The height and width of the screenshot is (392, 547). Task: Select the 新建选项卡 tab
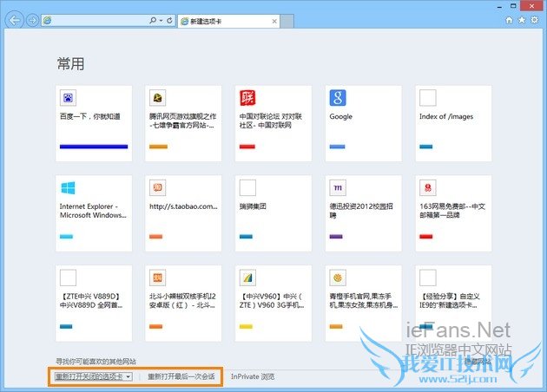pyautogui.click(x=229, y=22)
